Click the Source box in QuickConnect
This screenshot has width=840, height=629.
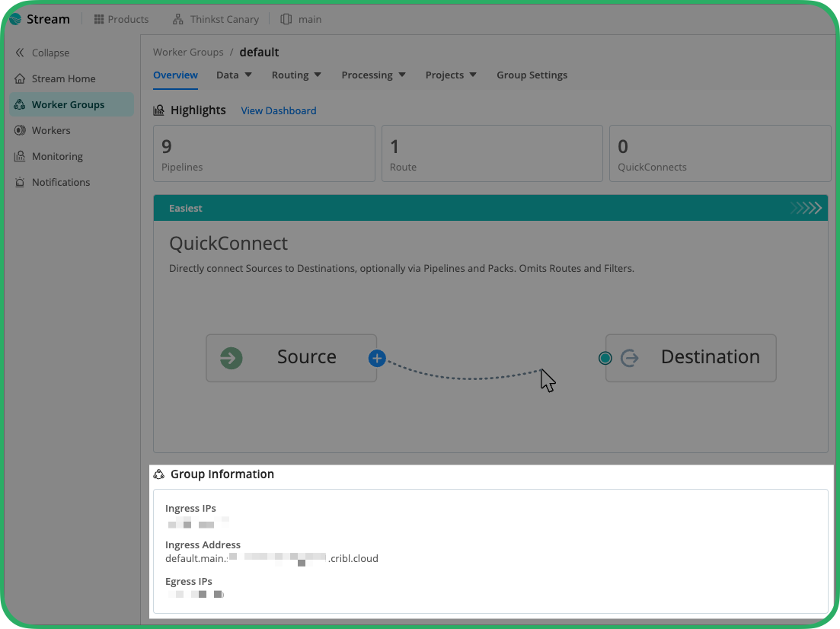292,358
